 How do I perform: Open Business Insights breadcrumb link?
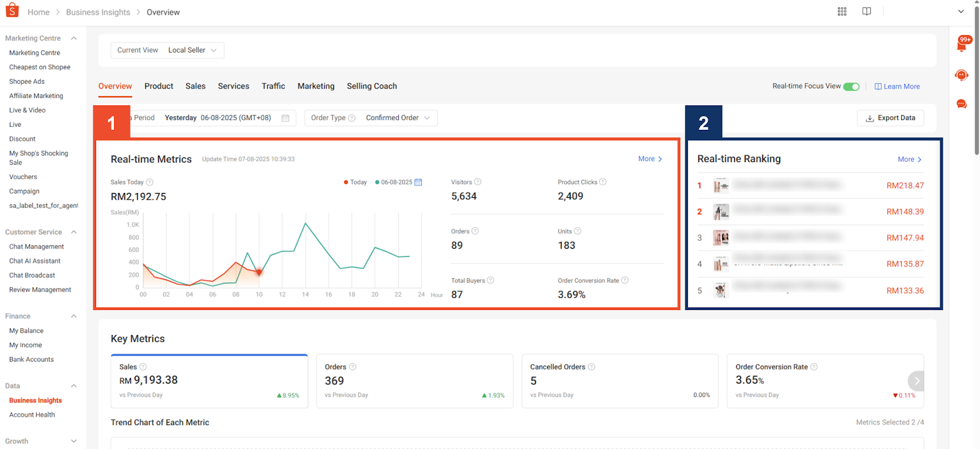click(x=98, y=12)
